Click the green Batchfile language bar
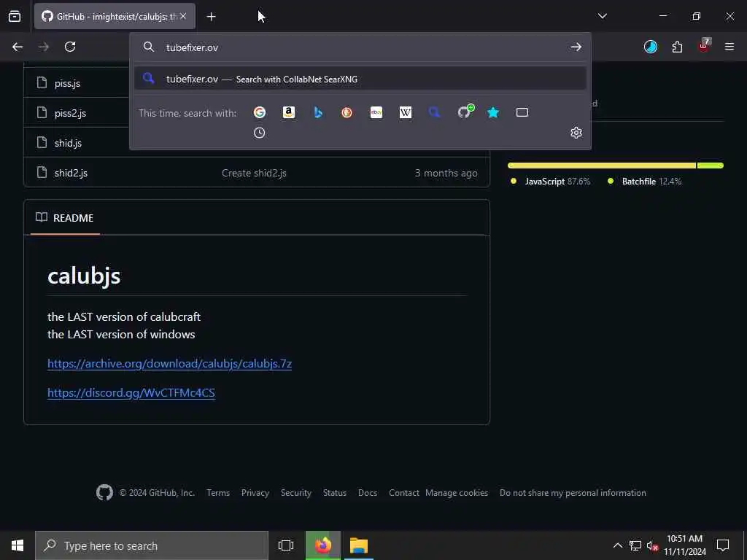Viewport: 747px width, 560px height. 711,166
